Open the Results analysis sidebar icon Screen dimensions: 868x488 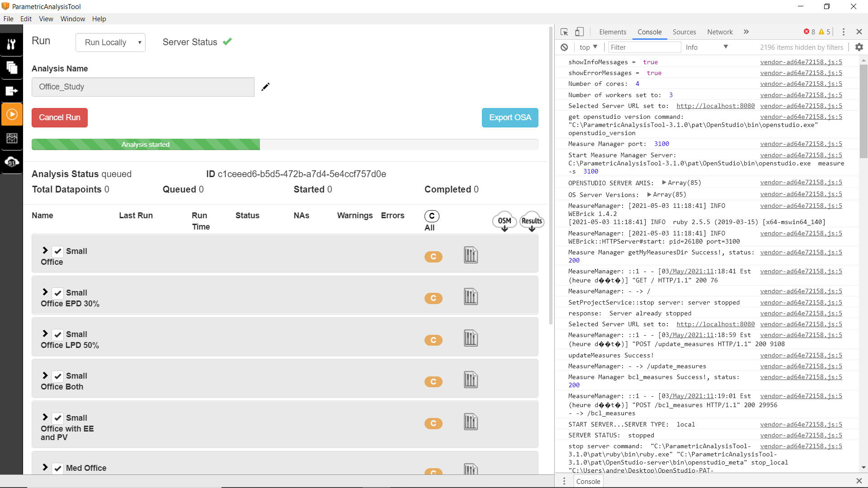click(x=12, y=138)
